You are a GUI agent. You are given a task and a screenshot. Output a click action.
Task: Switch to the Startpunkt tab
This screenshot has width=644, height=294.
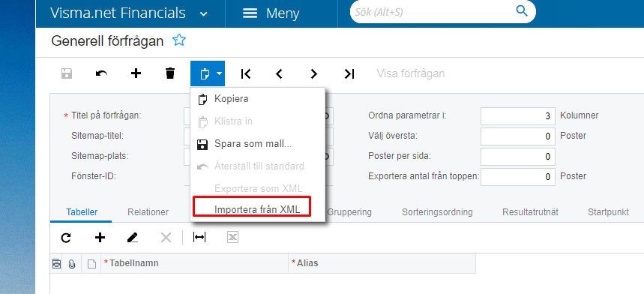click(608, 212)
